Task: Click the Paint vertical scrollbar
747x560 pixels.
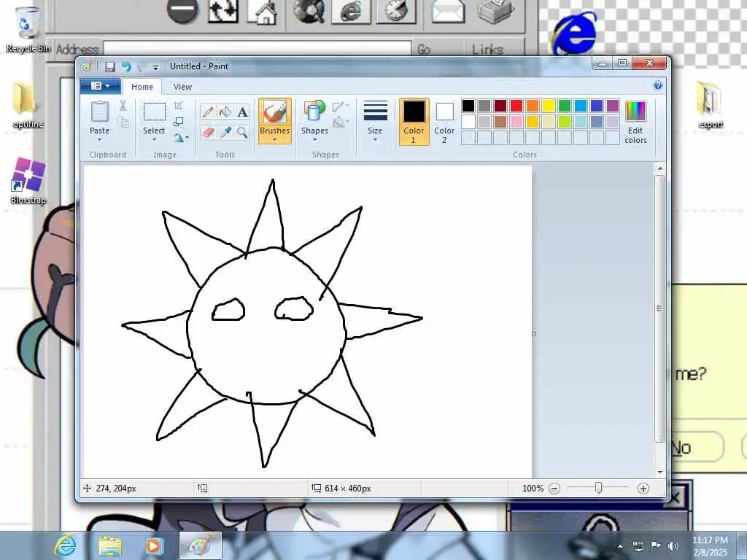Action: (659, 308)
